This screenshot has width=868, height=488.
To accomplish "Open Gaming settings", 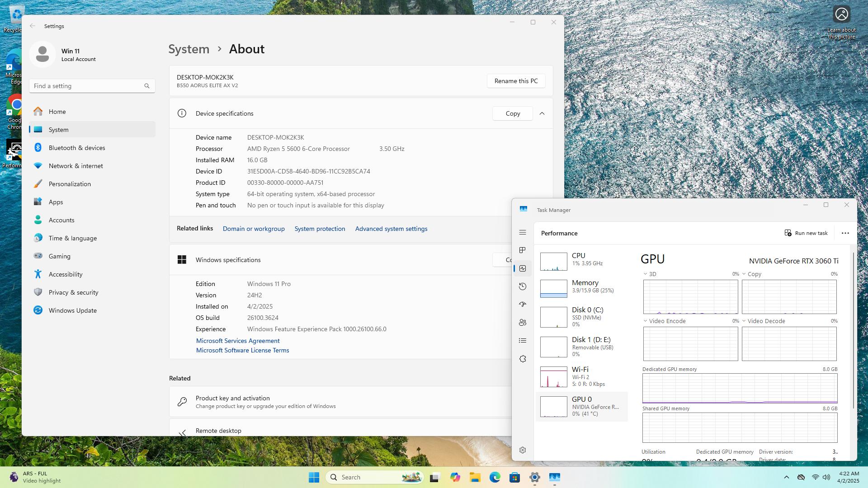I will [x=92, y=256].
